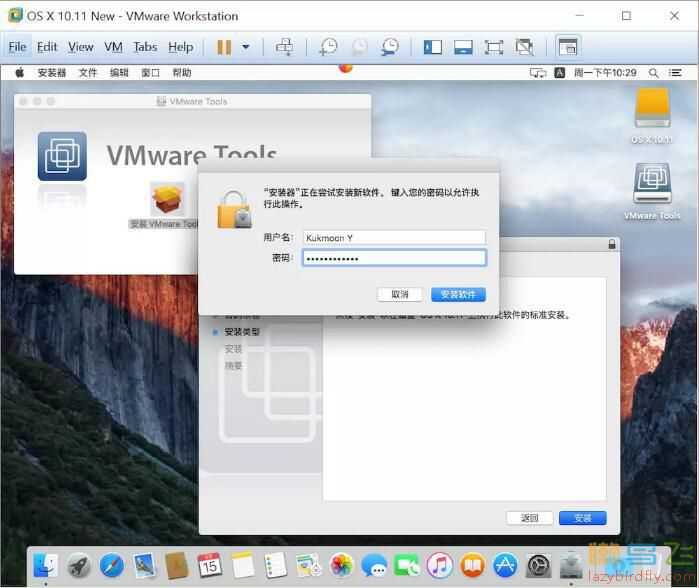Toggle the thumbnail bar view
The image size is (699, 588).
point(463,47)
